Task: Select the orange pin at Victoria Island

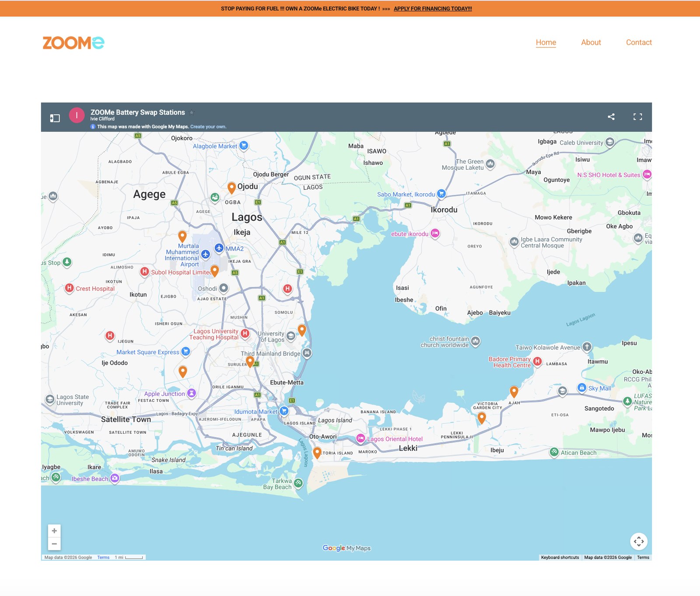Action: [x=317, y=453]
